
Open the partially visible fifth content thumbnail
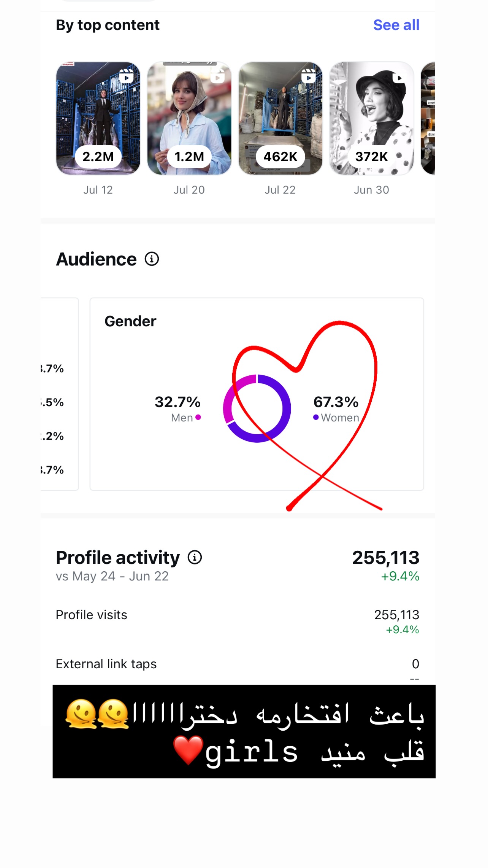click(x=428, y=118)
